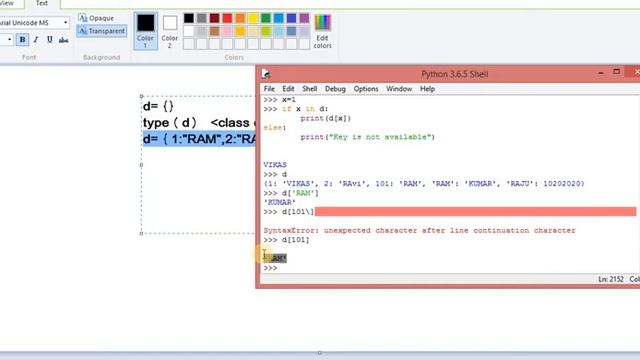Open Help menu in Python Shell
The height and width of the screenshot is (360, 640).
[427, 89]
